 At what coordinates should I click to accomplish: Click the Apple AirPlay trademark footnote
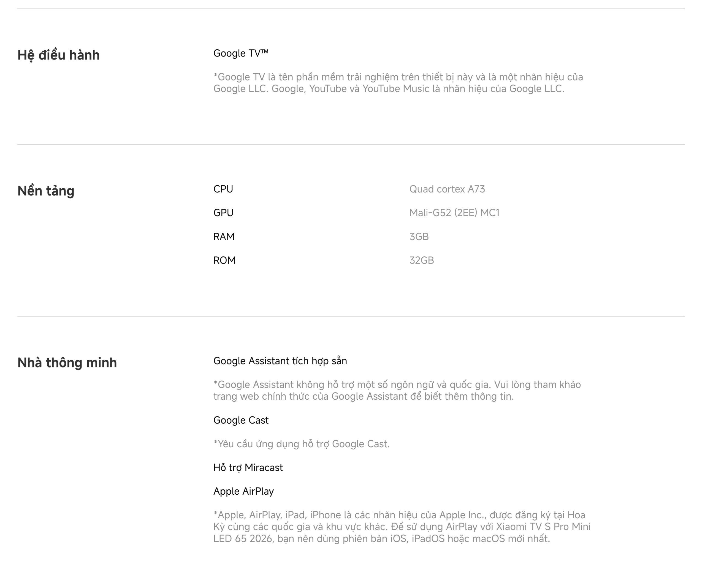pos(402,527)
